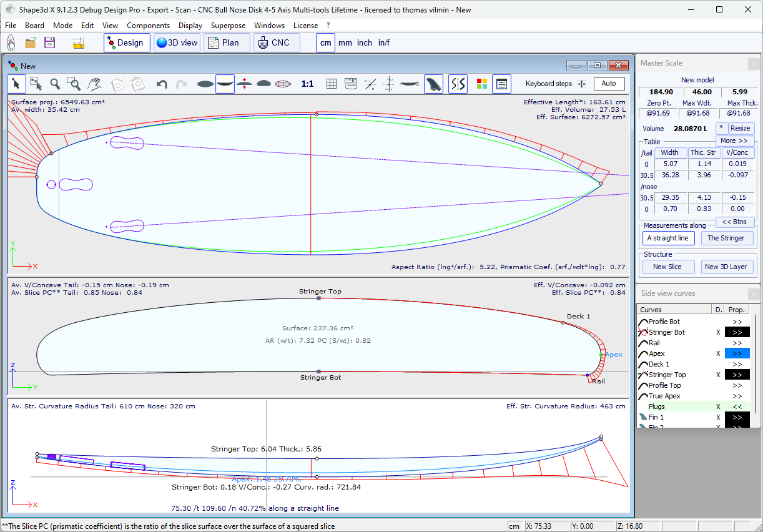This screenshot has width=763, height=532.
Task: Toggle the fins display icon
Action: point(433,84)
